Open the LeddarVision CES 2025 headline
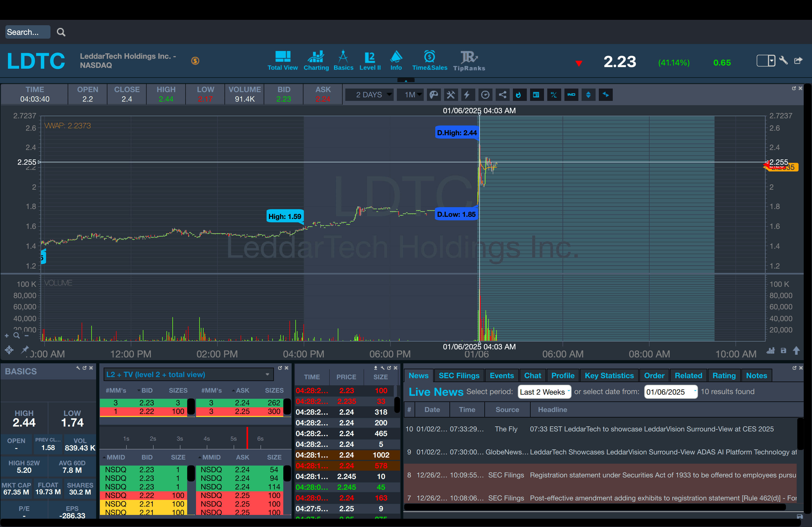 tap(651, 429)
